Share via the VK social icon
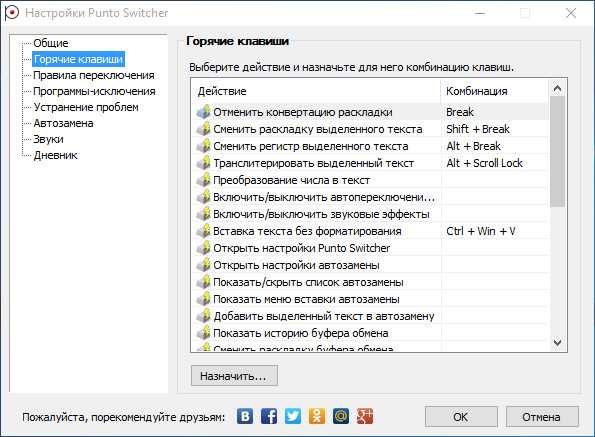Viewport: 595px width, 437px height. pos(245,416)
